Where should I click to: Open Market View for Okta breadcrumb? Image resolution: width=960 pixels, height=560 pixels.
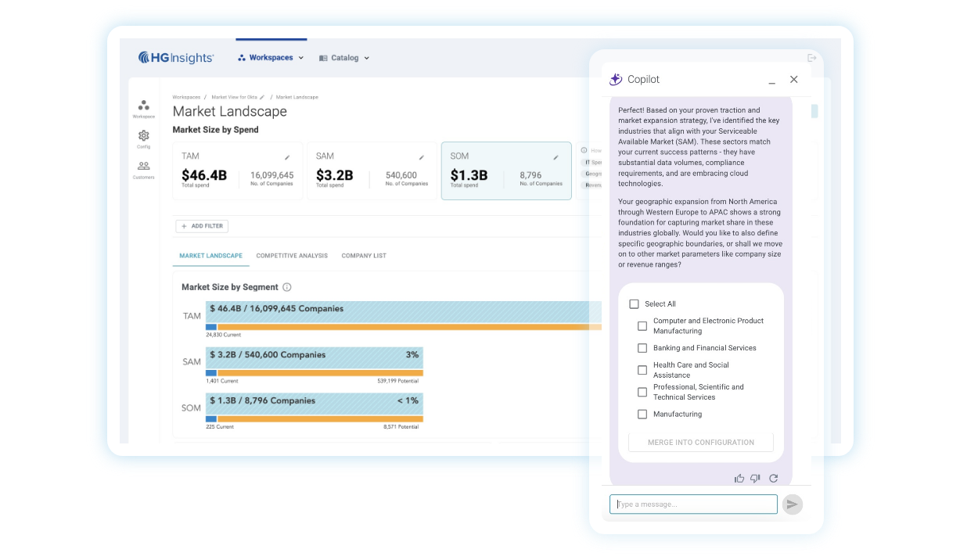coord(235,97)
